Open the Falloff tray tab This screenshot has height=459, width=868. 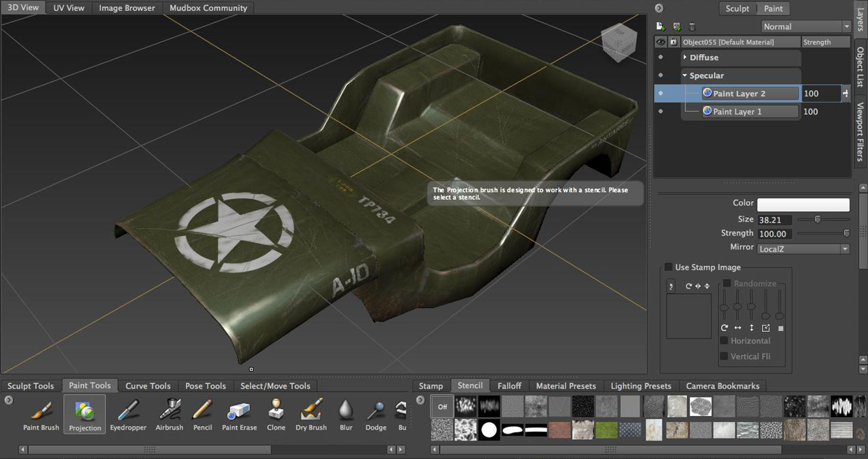pos(509,386)
